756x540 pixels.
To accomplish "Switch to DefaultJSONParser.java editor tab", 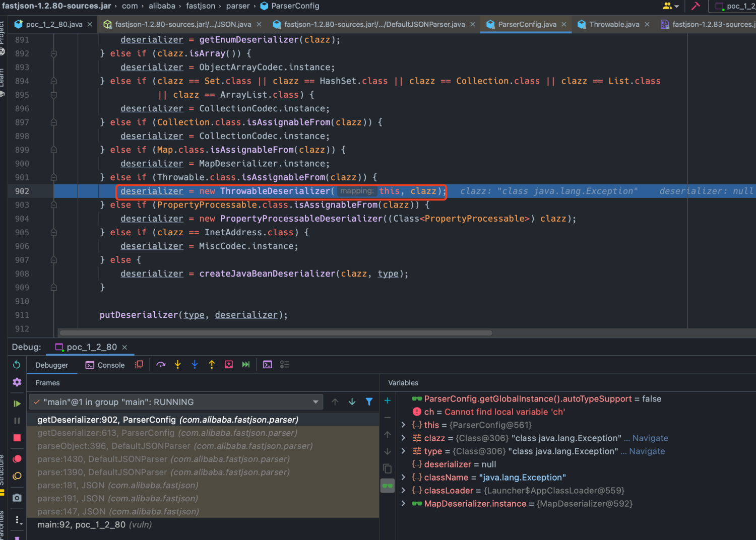I will (x=374, y=24).
